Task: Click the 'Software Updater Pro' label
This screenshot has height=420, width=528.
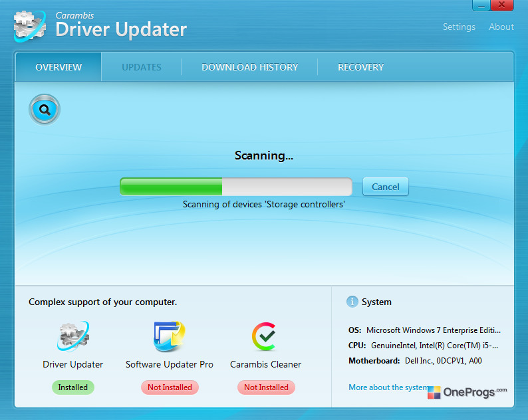Action: [x=170, y=364]
